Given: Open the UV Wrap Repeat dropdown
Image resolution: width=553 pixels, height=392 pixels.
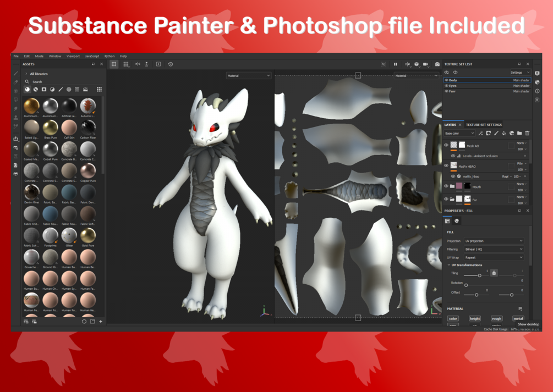Looking at the screenshot, I should (494, 258).
